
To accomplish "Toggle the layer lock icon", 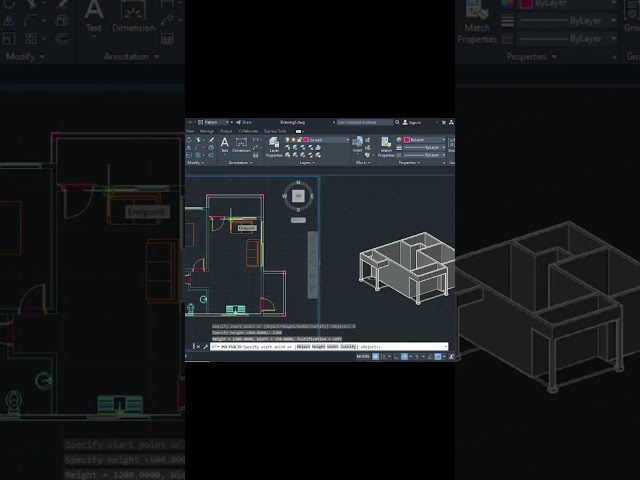I will [x=300, y=140].
